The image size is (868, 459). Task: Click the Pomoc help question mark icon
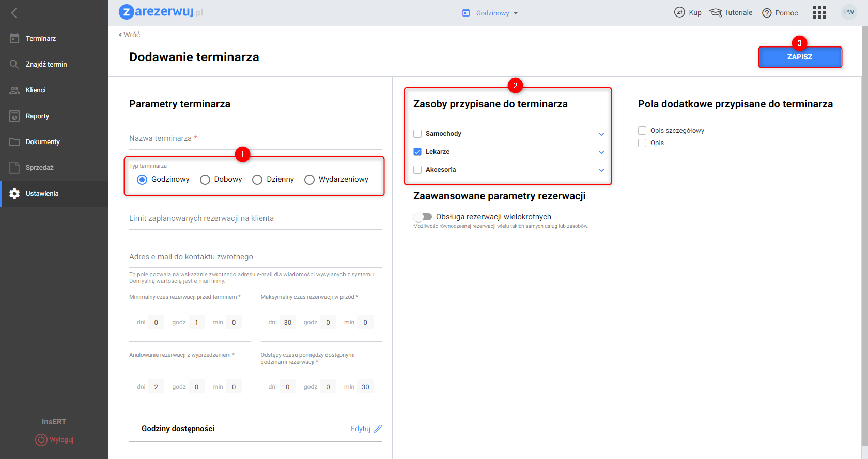[767, 13]
